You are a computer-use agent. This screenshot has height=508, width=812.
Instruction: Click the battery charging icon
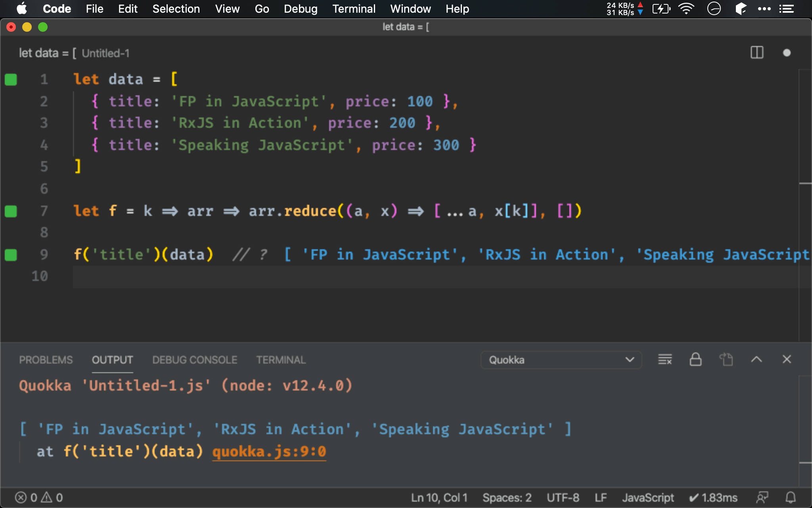(x=661, y=9)
